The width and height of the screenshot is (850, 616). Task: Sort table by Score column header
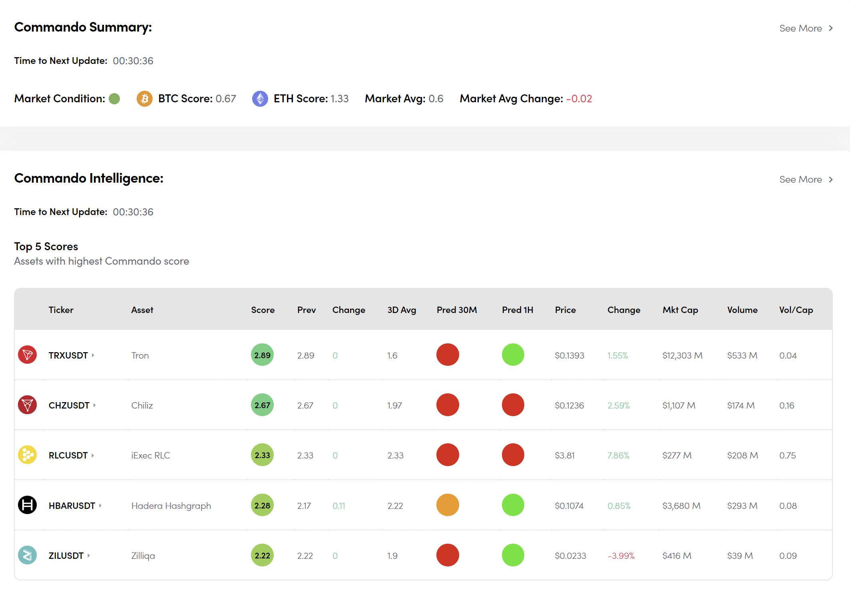[263, 310]
